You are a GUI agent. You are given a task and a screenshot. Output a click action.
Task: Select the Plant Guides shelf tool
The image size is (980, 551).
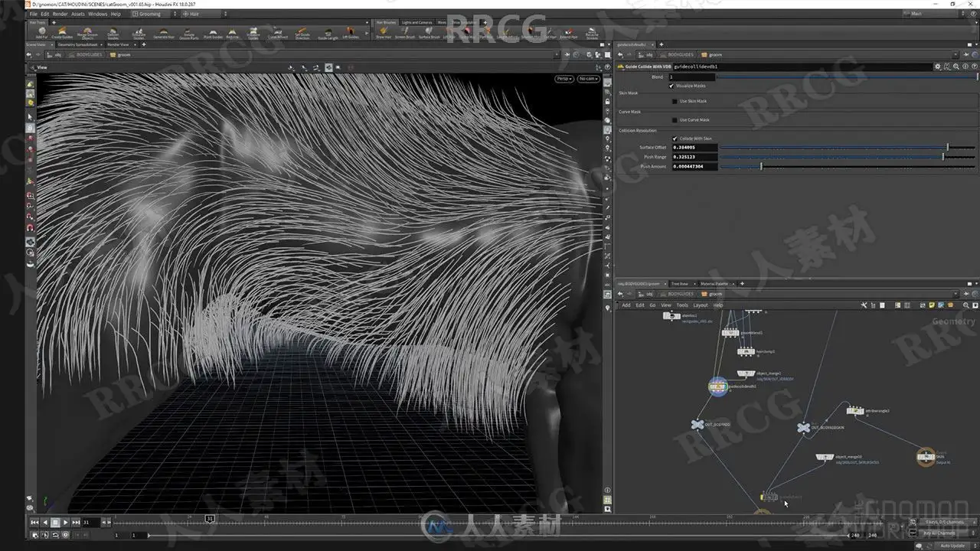point(212,33)
